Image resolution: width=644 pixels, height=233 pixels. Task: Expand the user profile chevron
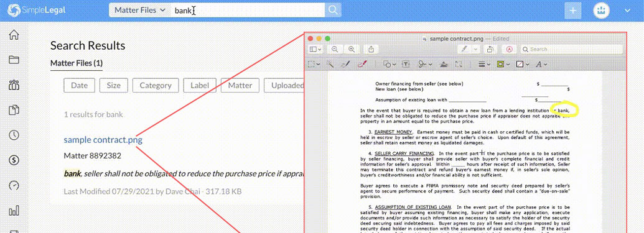[627, 11]
